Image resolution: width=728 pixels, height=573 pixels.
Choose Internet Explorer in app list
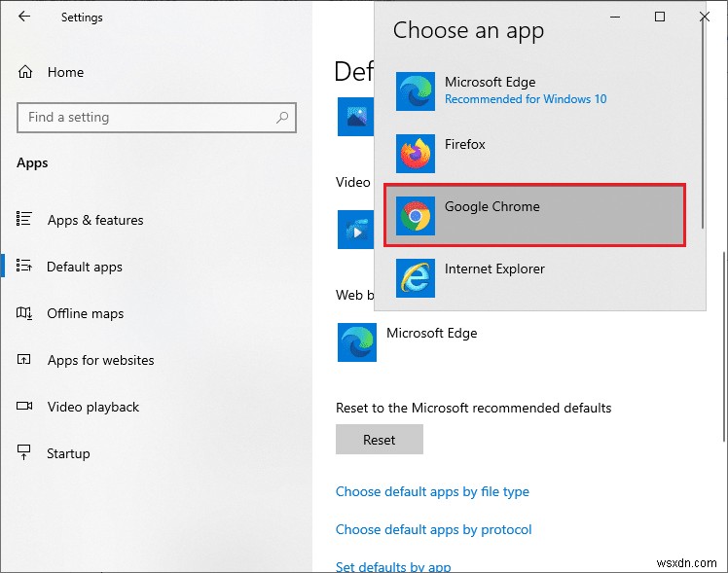[x=535, y=277]
